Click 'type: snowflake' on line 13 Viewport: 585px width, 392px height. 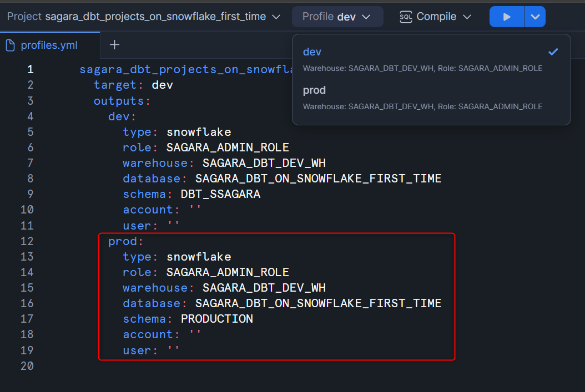click(177, 257)
